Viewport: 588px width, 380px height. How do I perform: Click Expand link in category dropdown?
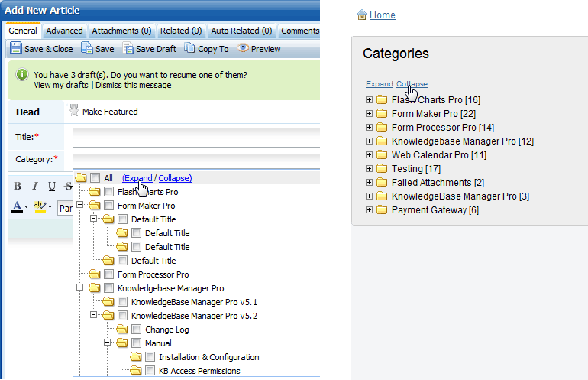(137, 178)
